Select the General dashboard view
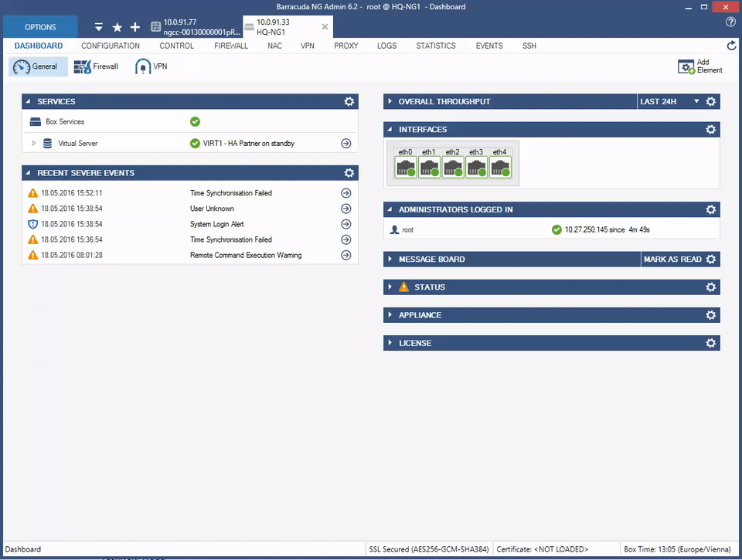Screen dimensions: 742x560 (38, 66)
